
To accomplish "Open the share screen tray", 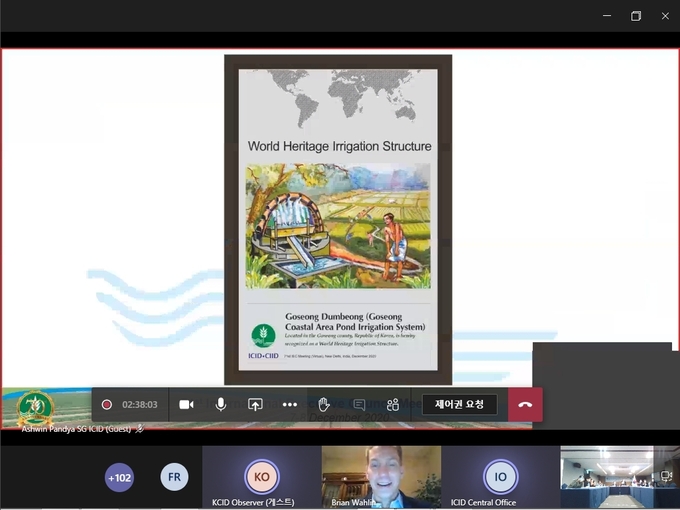I will pos(255,405).
